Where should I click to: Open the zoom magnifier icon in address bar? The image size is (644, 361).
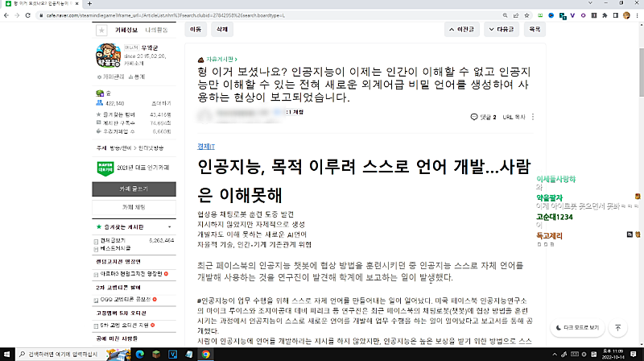point(506,15)
